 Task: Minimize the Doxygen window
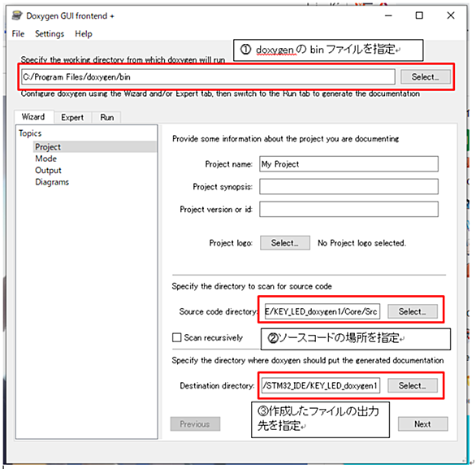coord(388,15)
